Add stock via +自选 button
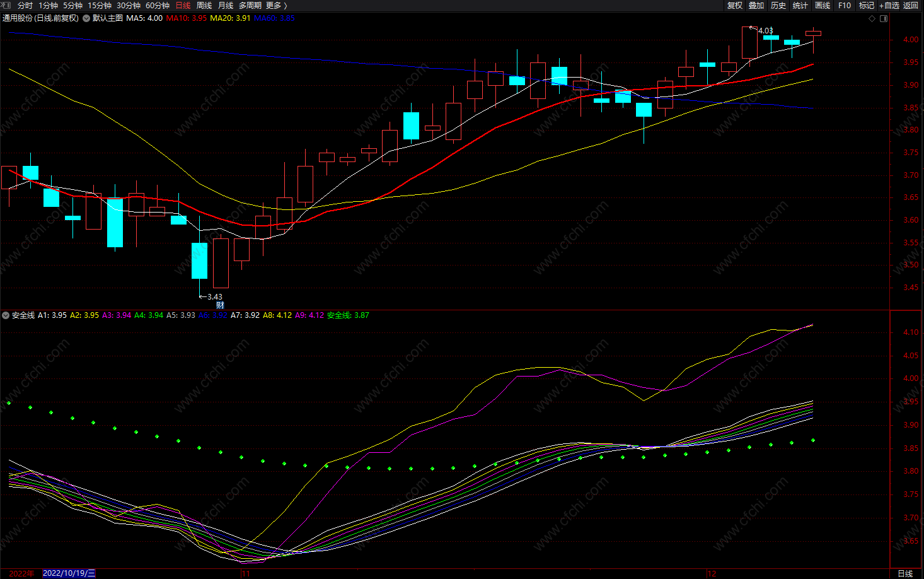This screenshot has width=924, height=579. (889, 6)
